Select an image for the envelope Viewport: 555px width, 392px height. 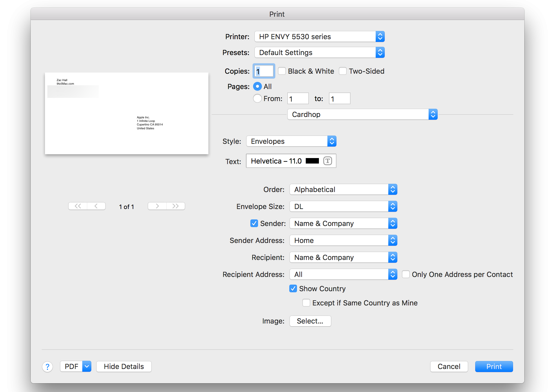tap(310, 321)
